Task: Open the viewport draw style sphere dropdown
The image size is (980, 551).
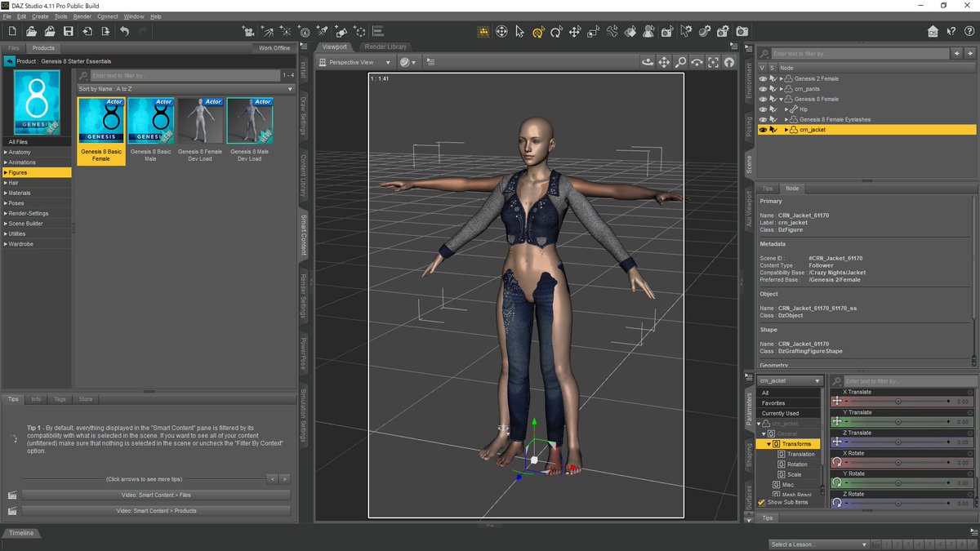Action: [x=408, y=62]
